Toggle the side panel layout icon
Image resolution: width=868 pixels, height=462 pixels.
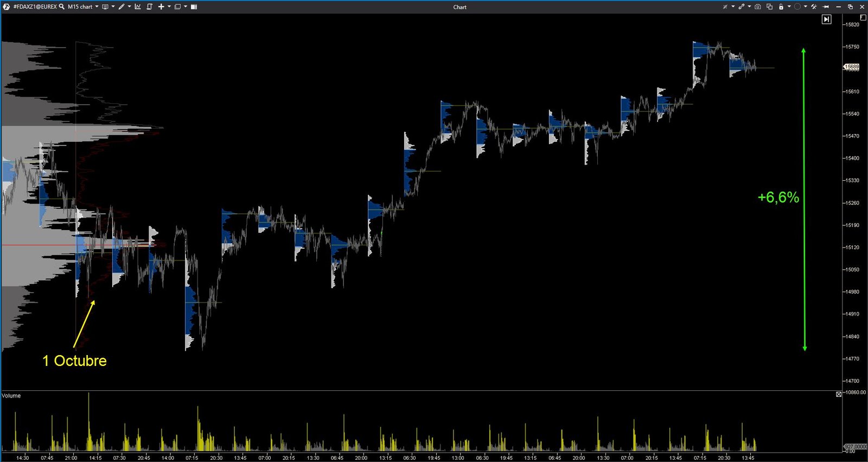(194, 7)
